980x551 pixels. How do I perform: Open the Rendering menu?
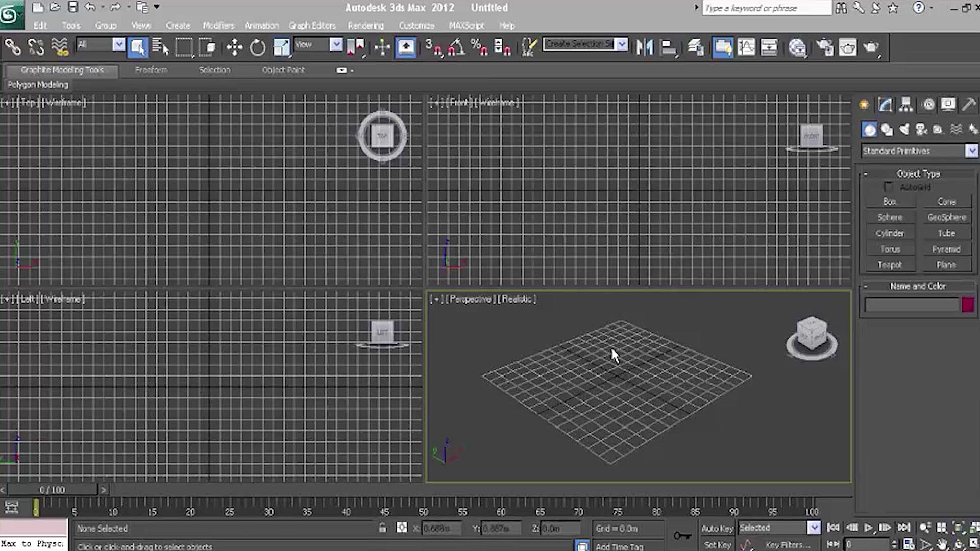point(365,26)
